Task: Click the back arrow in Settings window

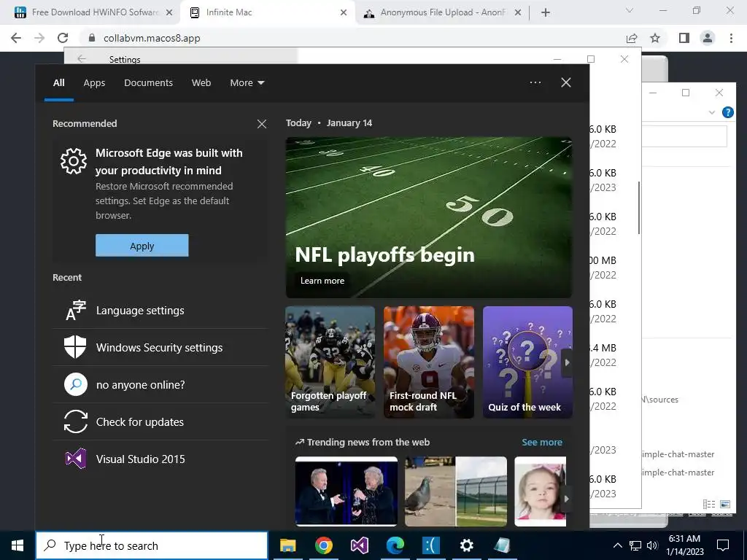Action: (x=82, y=59)
